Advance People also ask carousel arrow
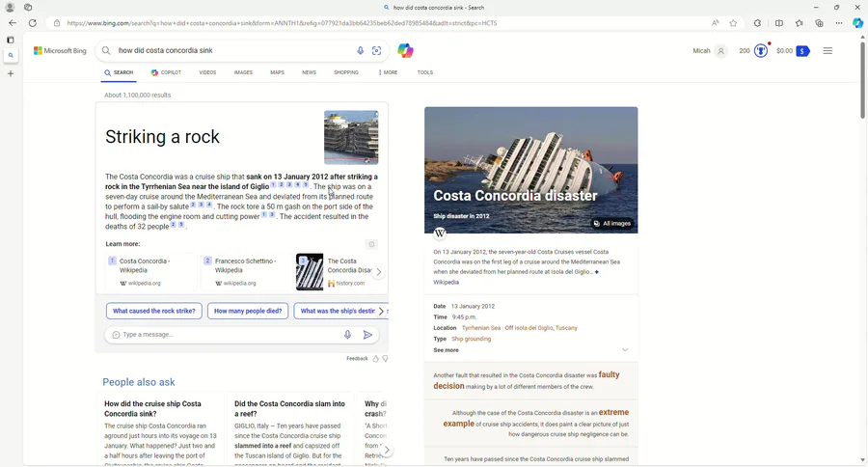This screenshot has height=467, width=868. 387,451
